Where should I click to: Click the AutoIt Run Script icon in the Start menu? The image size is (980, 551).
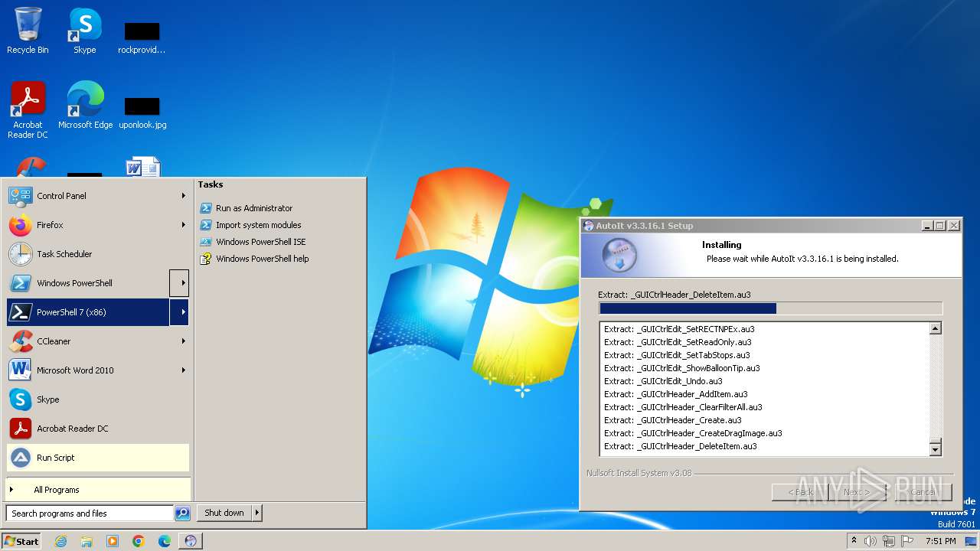pyautogui.click(x=20, y=458)
